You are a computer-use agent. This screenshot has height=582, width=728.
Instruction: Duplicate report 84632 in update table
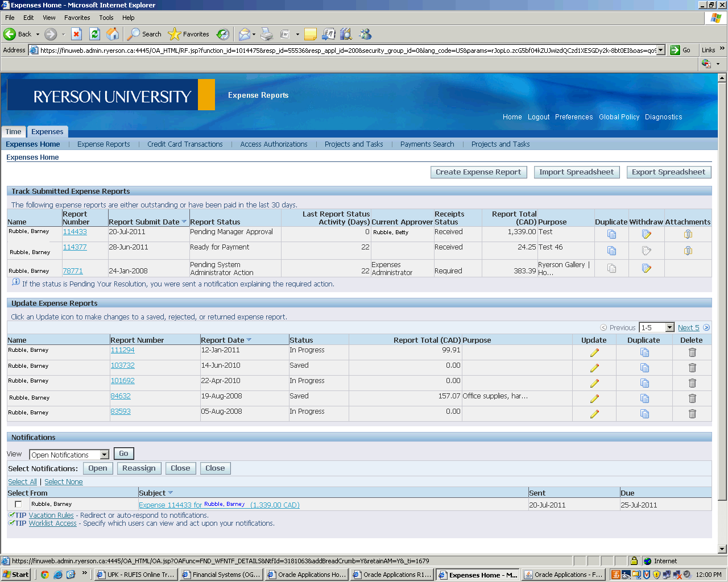pyautogui.click(x=644, y=398)
